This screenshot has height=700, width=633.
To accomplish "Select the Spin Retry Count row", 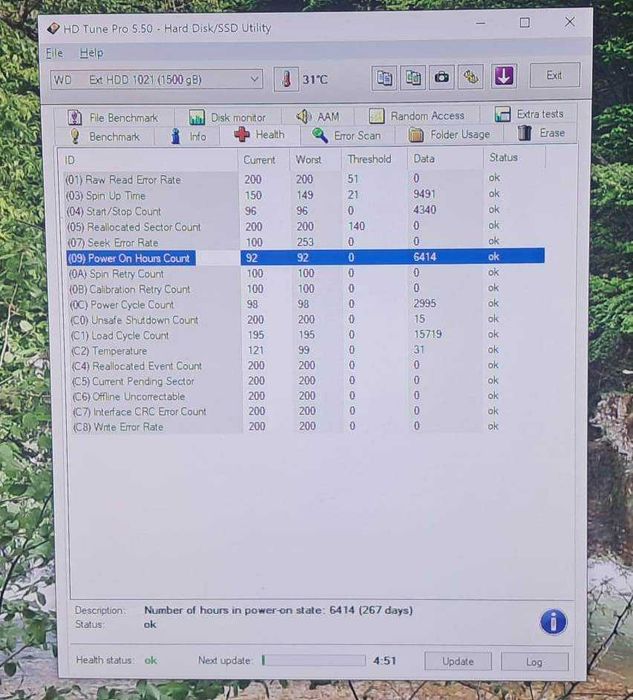I will pos(306,273).
